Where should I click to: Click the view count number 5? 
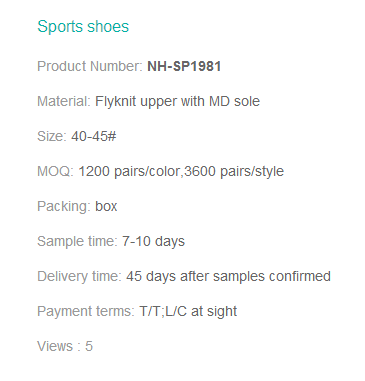tap(89, 346)
